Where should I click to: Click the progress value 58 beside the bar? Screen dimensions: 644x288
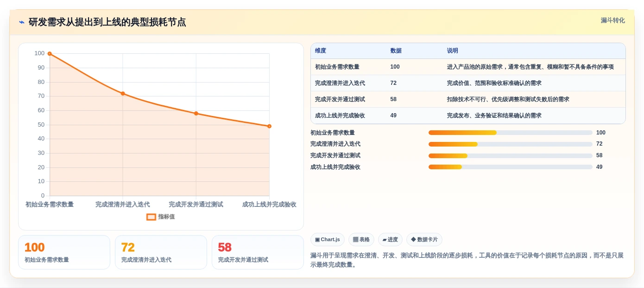pos(600,156)
